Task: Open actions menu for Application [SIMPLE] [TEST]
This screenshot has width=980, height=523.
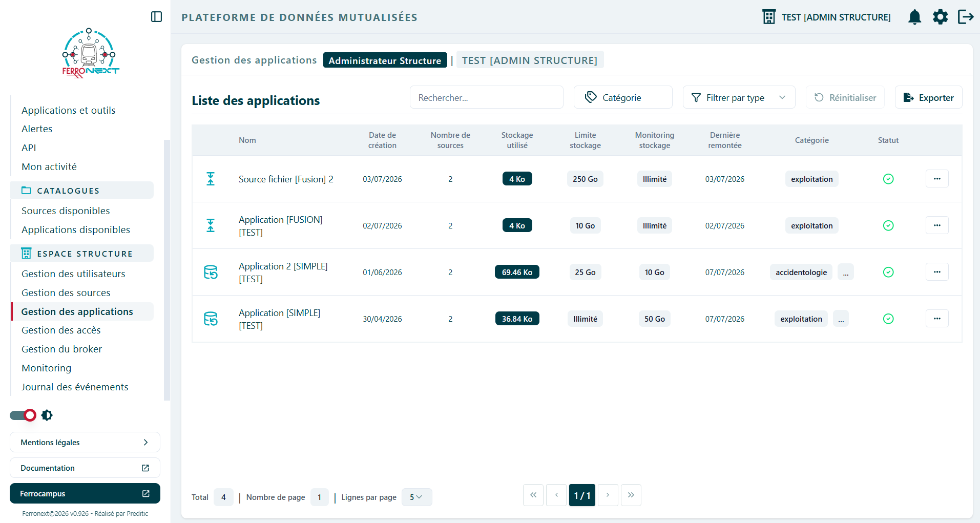Action: pos(937,319)
